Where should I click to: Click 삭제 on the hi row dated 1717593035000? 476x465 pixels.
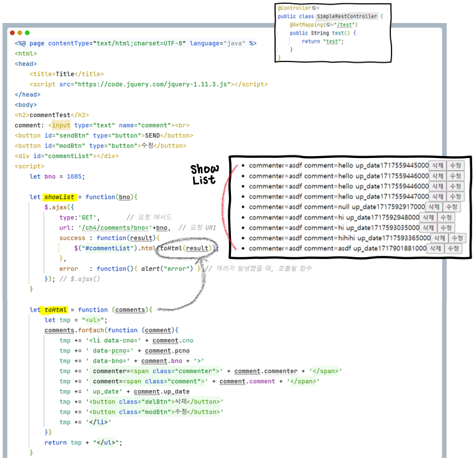428,228
